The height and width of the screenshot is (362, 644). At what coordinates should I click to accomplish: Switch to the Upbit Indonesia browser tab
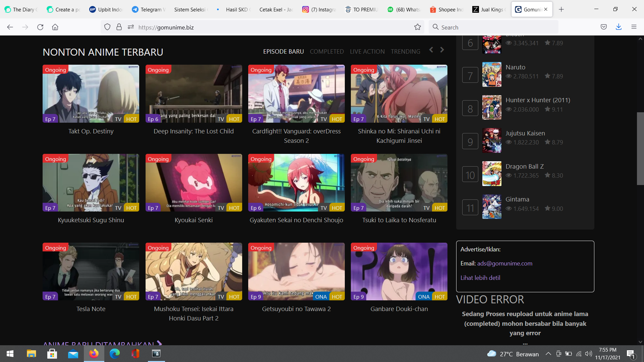pyautogui.click(x=106, y=9)
